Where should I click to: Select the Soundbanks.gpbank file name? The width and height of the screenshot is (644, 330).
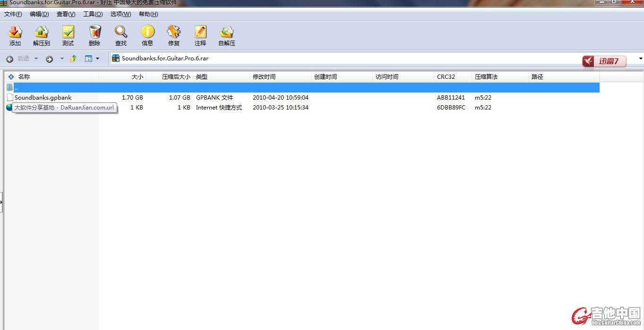[x=43, y=98]
